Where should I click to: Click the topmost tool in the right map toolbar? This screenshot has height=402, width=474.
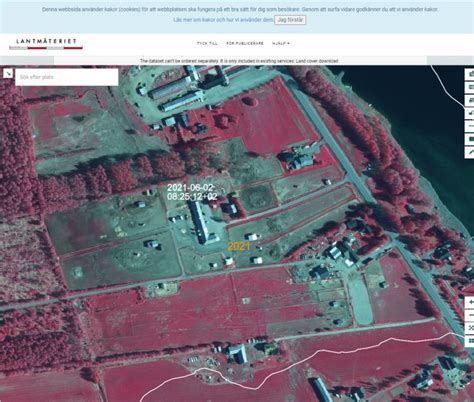pos(470,74)
